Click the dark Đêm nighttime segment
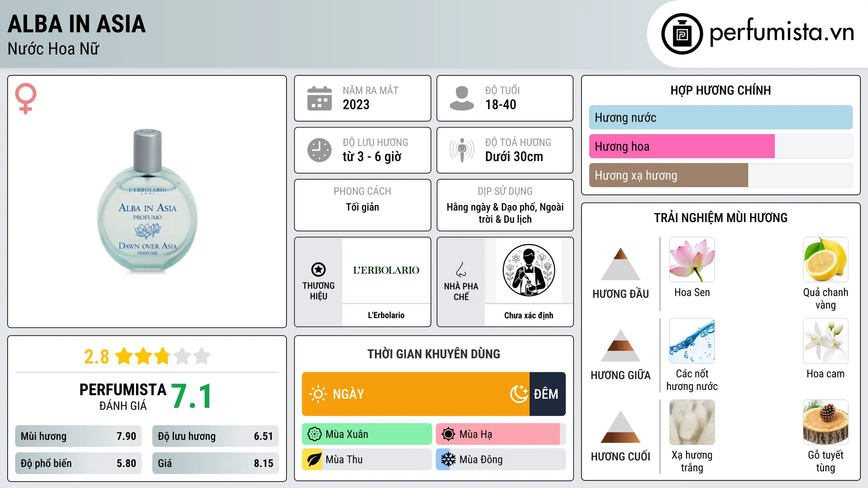Screen dimensions: 868x488 (x=548, y=394)
